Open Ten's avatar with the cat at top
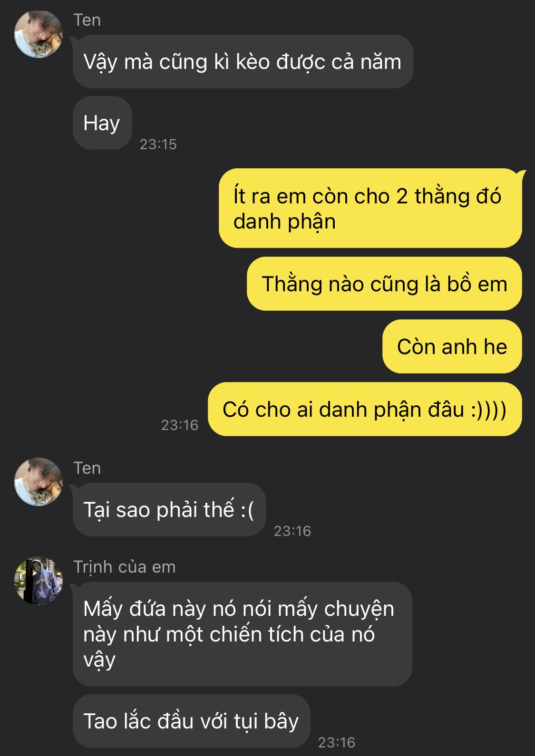The image size is (535, 756). click(39, 34)
